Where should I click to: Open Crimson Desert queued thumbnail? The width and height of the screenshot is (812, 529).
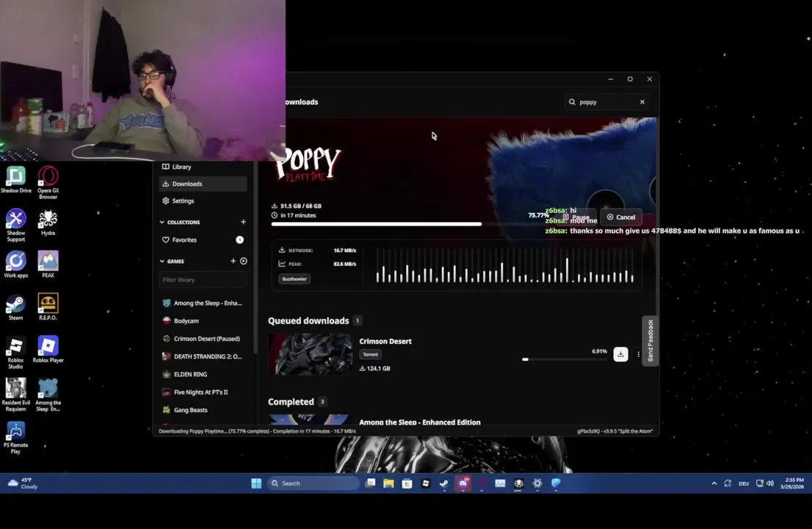pos(311,354)
